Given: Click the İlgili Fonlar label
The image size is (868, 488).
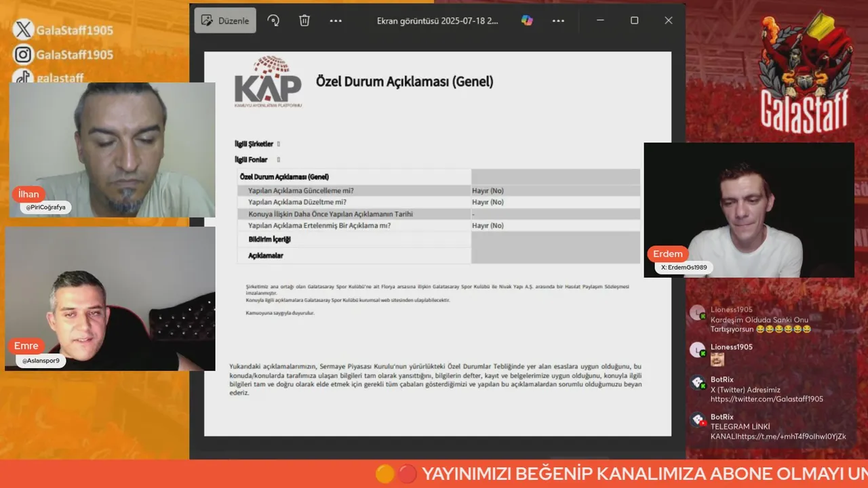Looking at the screenshot, I should (x=251, y=160).
